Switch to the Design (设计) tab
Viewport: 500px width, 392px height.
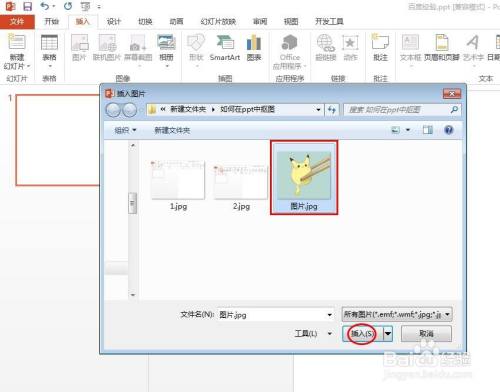[x=113, y=22]
